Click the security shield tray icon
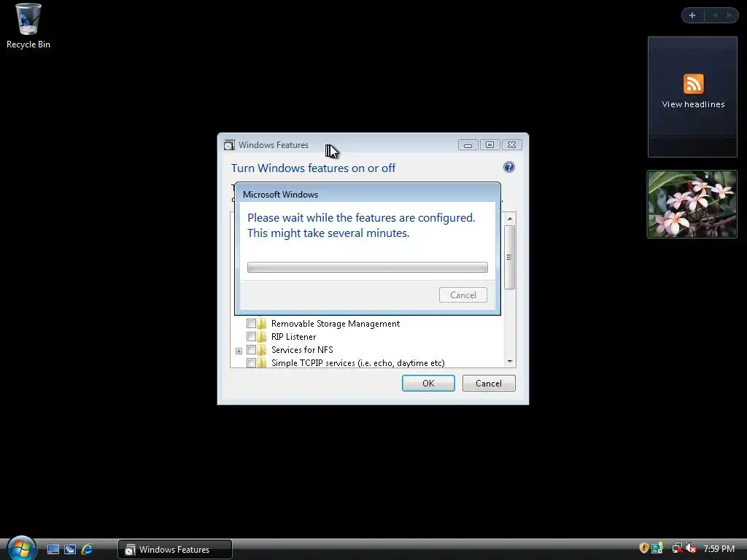This screenshot has height=560, width=747. (643, 548)
